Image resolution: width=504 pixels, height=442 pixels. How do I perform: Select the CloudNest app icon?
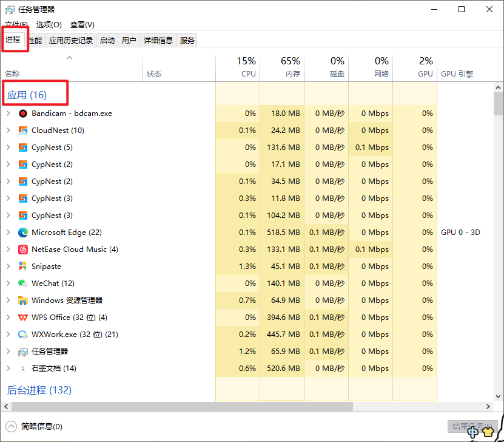[23, 131]
